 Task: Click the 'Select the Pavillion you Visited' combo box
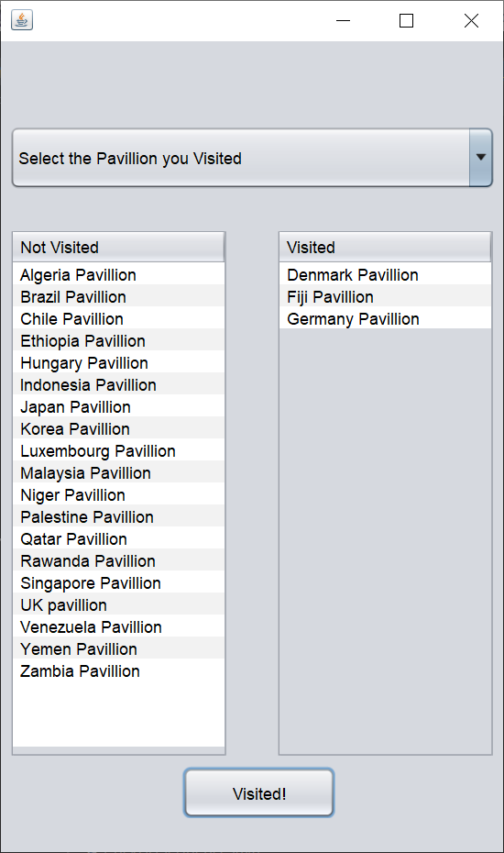(x=252, y=158)
